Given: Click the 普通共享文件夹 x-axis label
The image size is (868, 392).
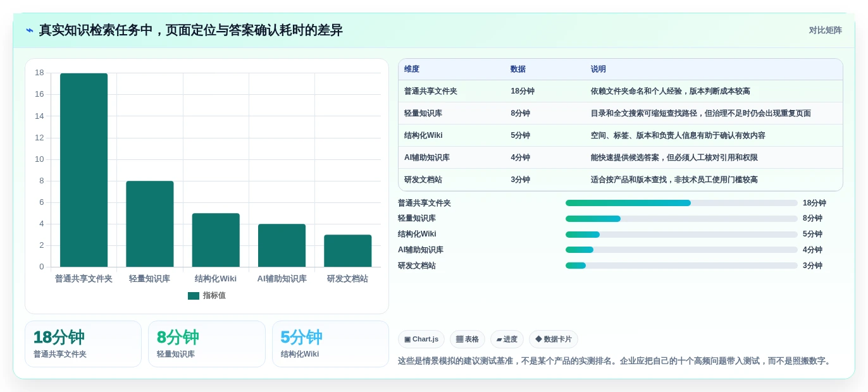Looking at the screenshot, I should [84, 279].
